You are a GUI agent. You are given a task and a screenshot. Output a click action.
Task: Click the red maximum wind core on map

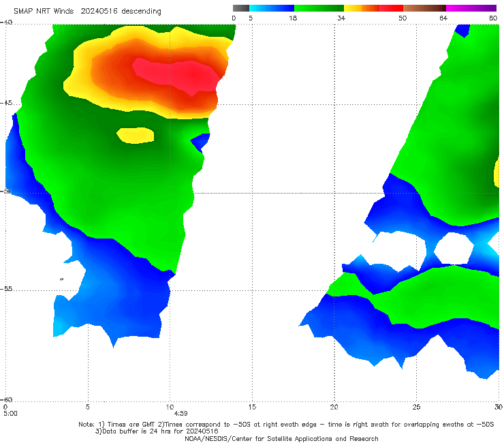point(178,76)
